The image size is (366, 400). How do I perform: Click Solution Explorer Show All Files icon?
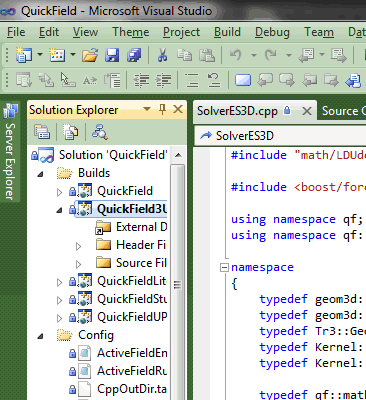pos(71,132)
